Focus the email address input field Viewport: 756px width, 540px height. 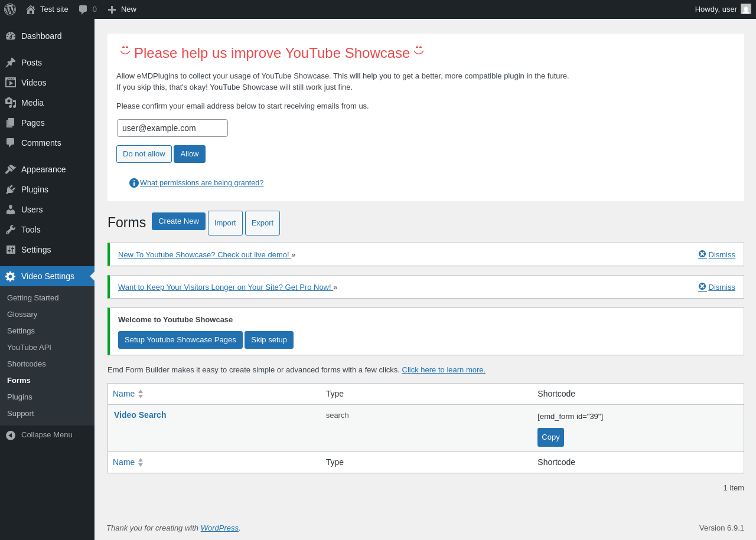(172, 128)
